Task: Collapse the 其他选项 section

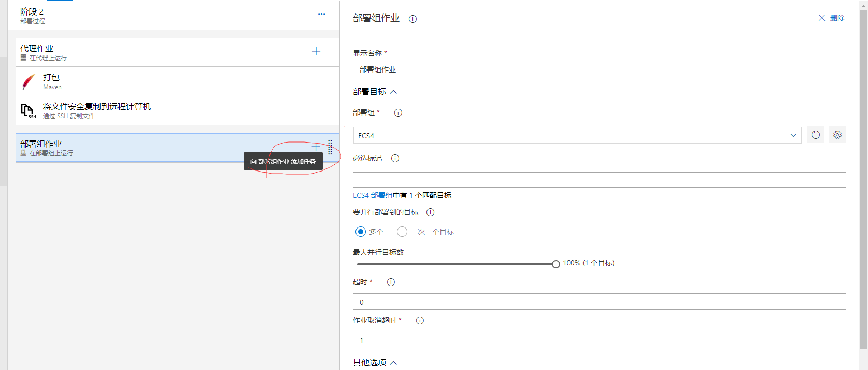Action: click(x=393, y=363)
